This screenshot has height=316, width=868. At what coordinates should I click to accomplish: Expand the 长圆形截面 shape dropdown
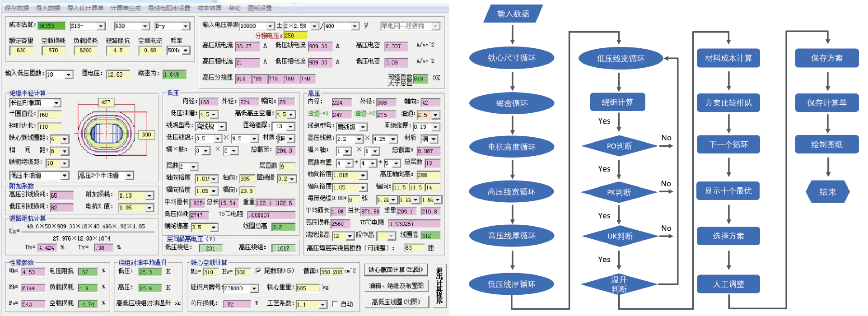56,103
